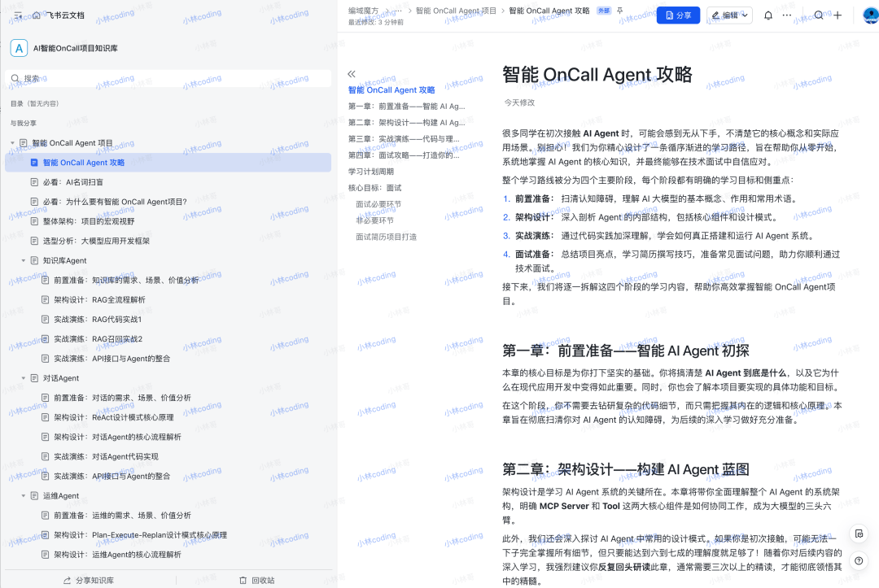This screenshot has width=879, height=588.
Task: Open the Feishu Docs home icon
Action: point(37,15)
